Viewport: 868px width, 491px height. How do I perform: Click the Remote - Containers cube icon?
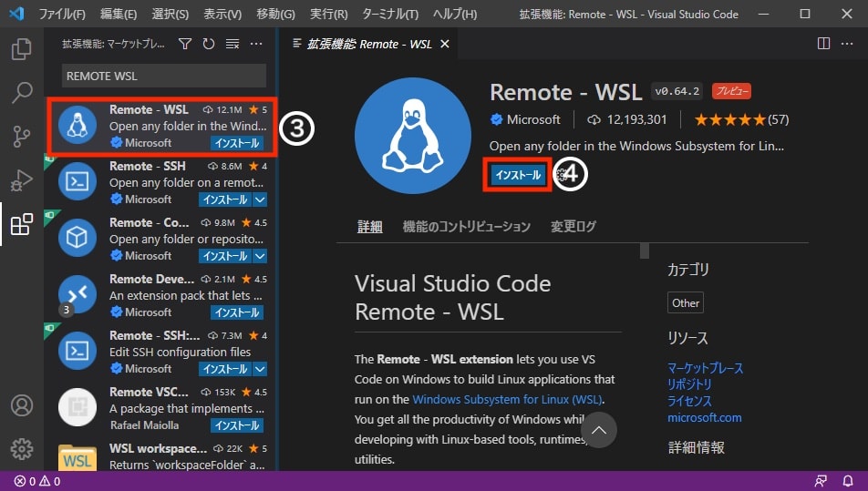[77, 238]
